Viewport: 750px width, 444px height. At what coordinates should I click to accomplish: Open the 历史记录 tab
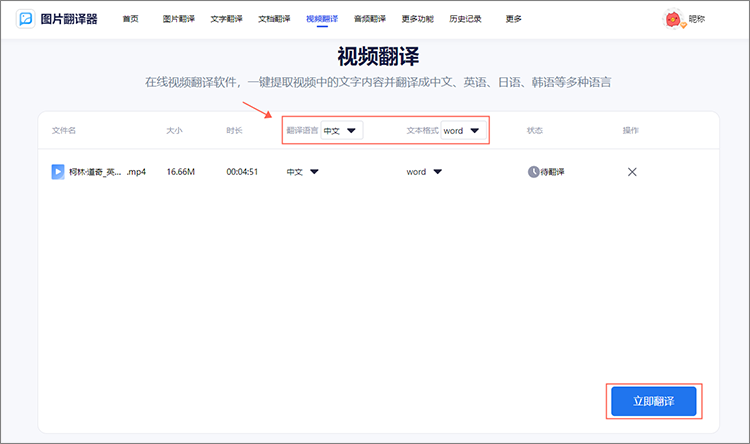point(465,19)
